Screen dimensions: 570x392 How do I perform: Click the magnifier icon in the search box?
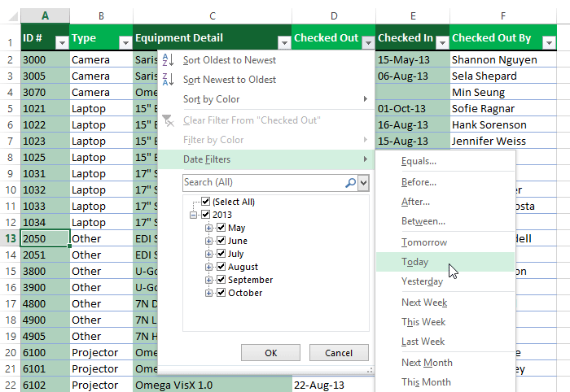tap(350, 182)
